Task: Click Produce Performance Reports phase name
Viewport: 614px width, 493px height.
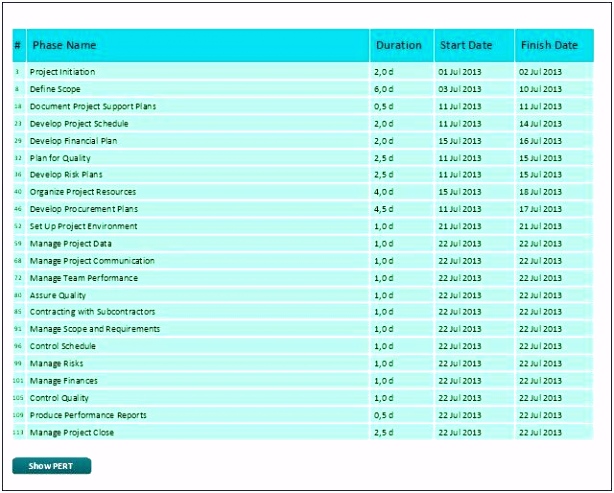Action: coord(88,415)
